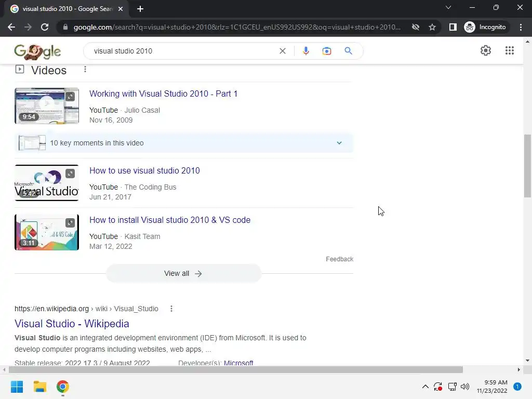The height and width of the screenshot is (399, 532).
Task: Open the Windows Start menu
Action: pyautogui.click(x=17, y=387)
